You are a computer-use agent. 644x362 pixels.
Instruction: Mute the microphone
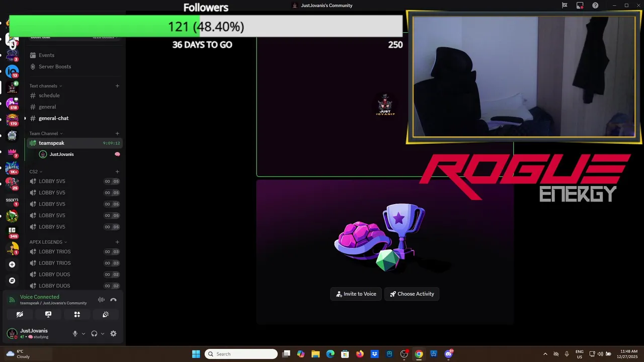click(x=75, y=333)
